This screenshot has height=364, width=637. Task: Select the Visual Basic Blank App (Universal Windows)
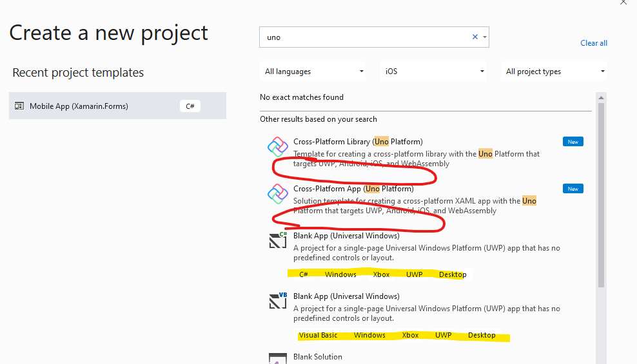click(426, 315)
